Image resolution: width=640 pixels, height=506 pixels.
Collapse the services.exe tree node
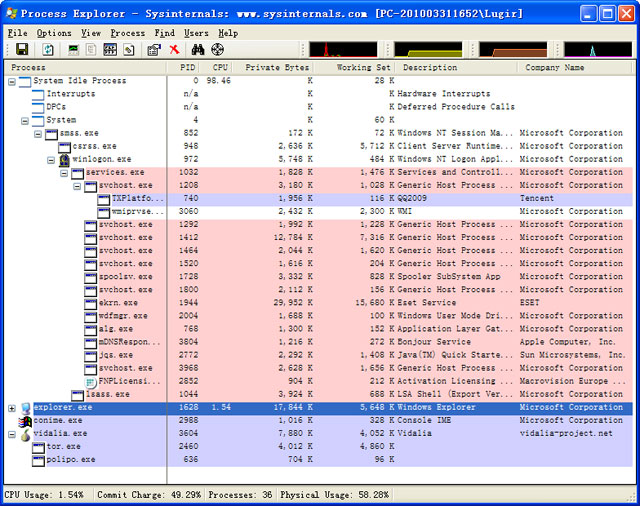click(64, 173)
